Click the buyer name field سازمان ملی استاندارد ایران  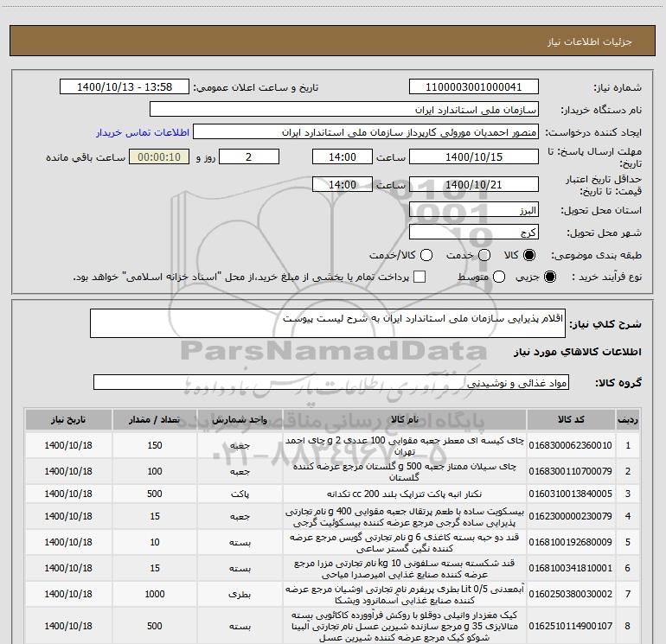click(x=344, y=109)
